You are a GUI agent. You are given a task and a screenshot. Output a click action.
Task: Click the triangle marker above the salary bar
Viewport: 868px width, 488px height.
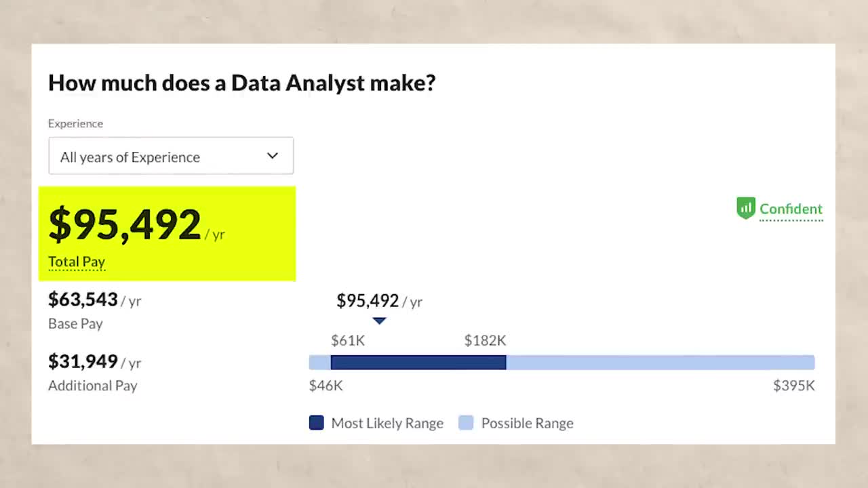coord(380,321)
